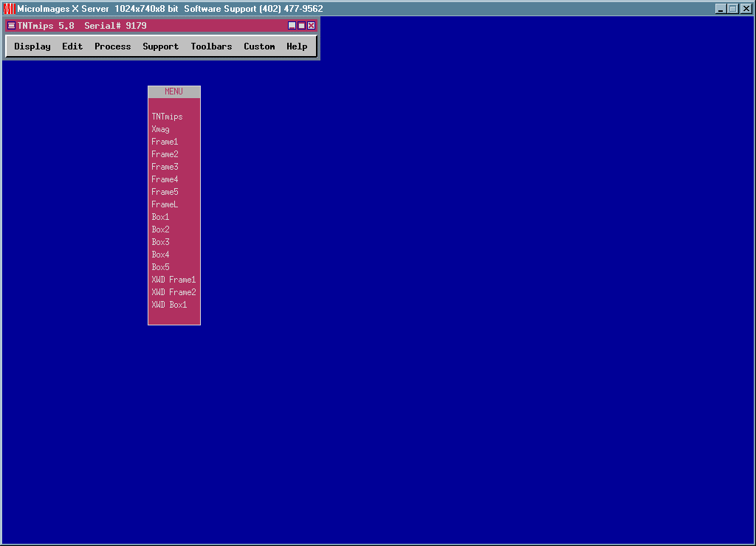Screen dimensions: 756x546
Task: Open the TNTmips window menu icon
Action: pos(11,26)
